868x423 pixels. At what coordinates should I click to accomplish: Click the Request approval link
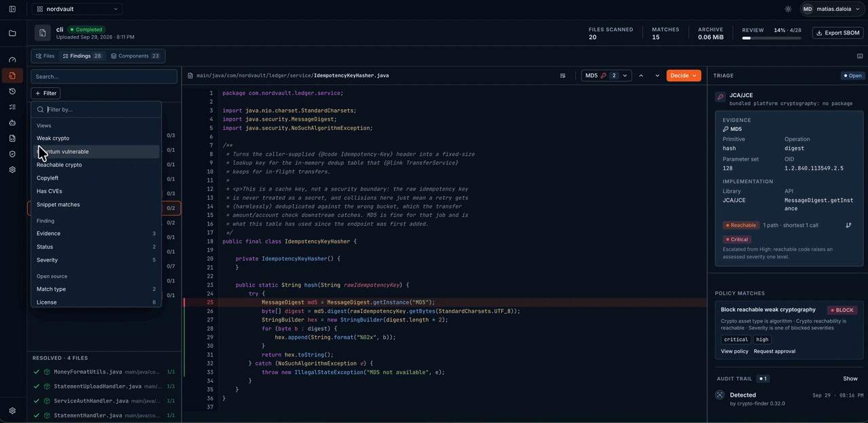(774, 351)
